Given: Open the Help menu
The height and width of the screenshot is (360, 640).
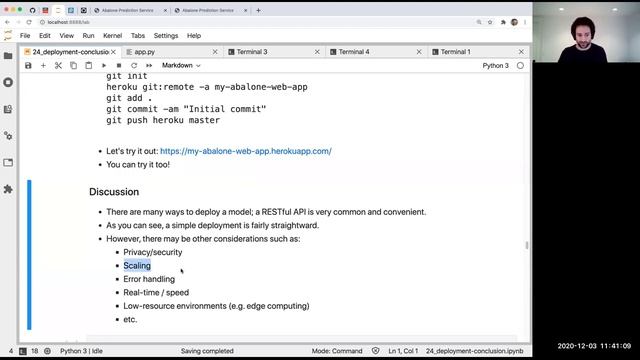Looking at the screenshot, I should 194,36.
